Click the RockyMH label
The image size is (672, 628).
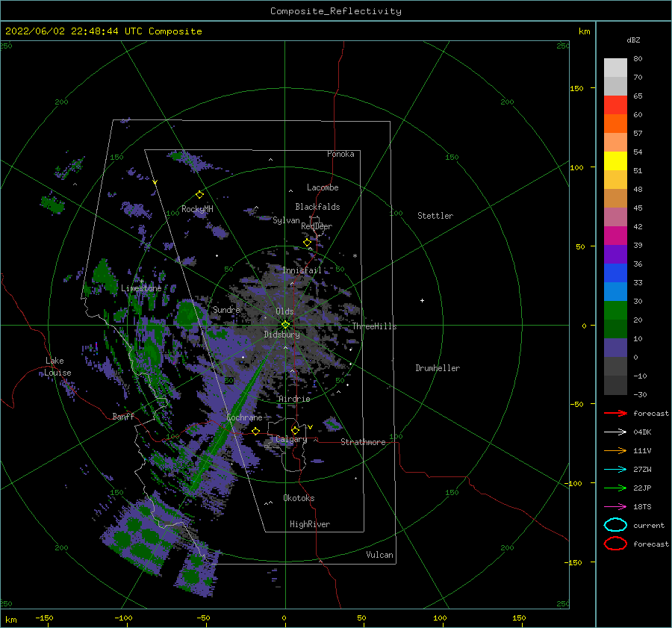197,209
